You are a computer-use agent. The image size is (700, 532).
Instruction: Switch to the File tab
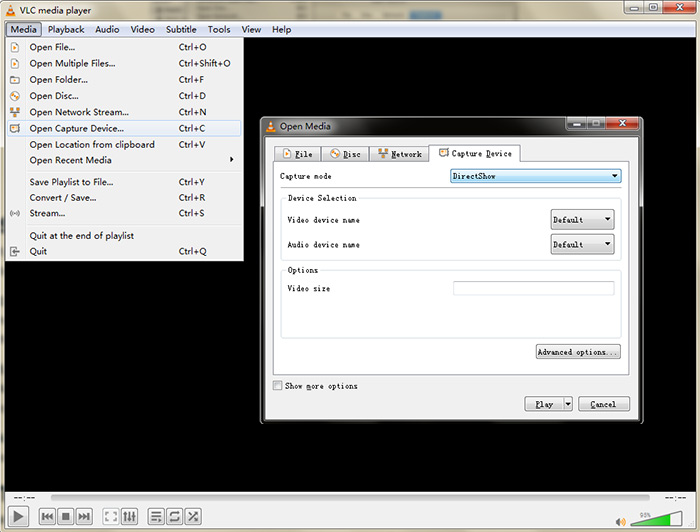coord(297,154)
